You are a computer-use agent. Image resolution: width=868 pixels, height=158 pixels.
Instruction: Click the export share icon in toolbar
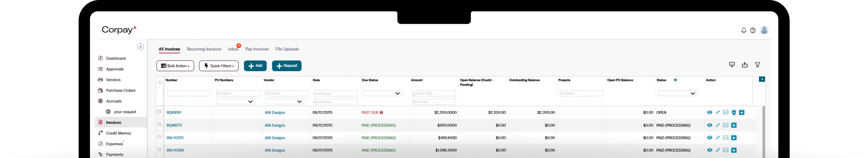(745, 65)
